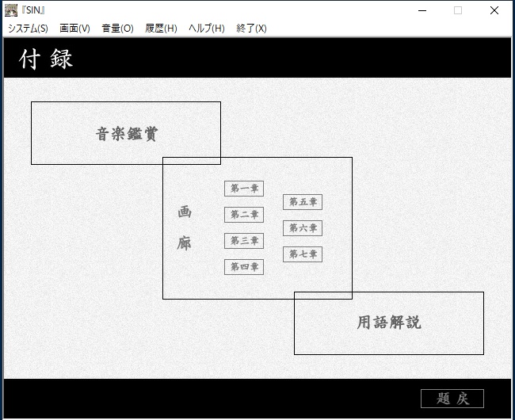
Task: Open 音楽鑑賞 music appreciation
Action: coord(126,133)
